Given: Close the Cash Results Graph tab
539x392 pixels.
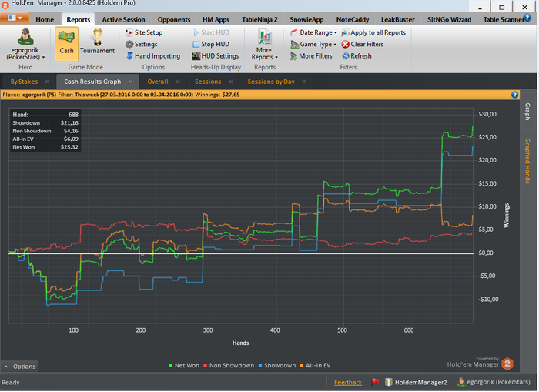Looking at the screenshot, I should click(x=131, y=82).
